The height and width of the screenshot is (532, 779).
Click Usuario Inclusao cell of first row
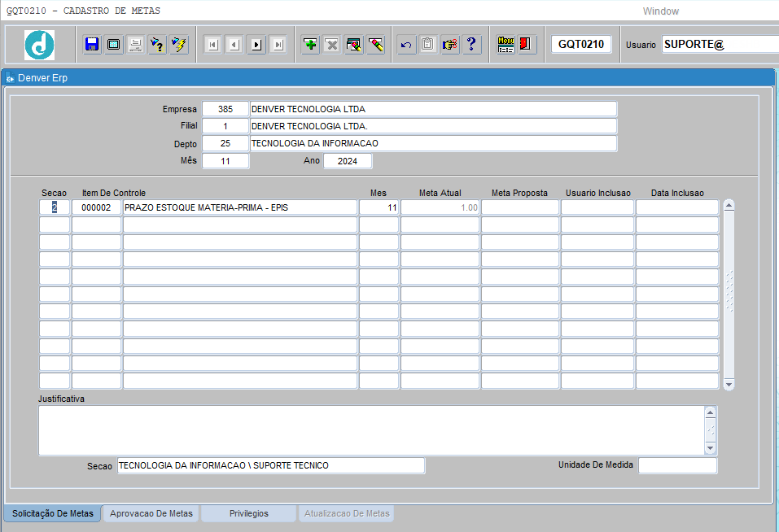(x=597, y=207)
